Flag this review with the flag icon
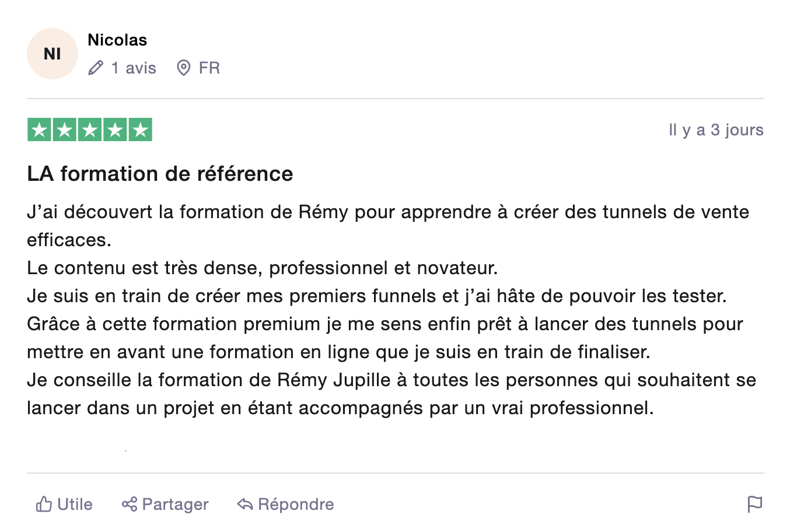This screenshot has width=790, height=532. coord(755,504)
